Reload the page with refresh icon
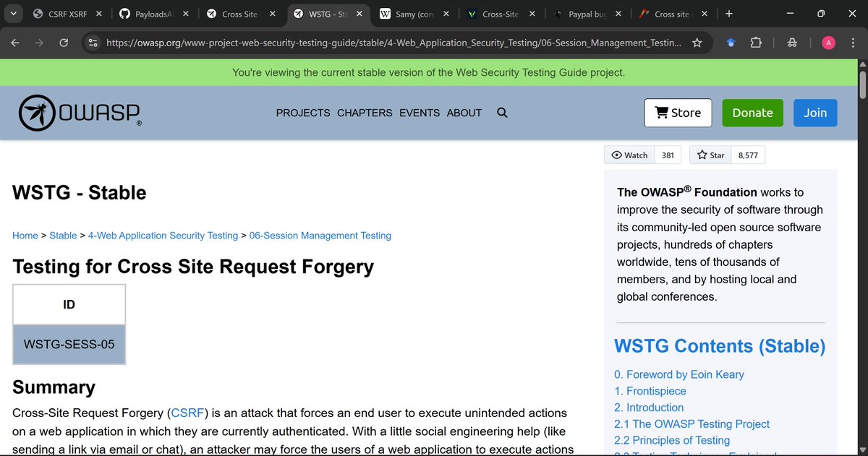The height and width of the screenshot is (456, 868). [64, 43]
